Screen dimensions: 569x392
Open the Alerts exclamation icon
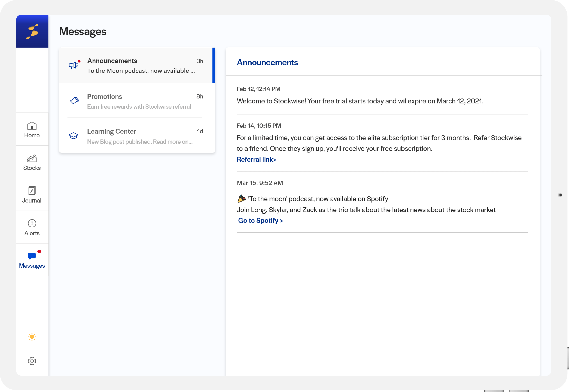tap(32, 223)
